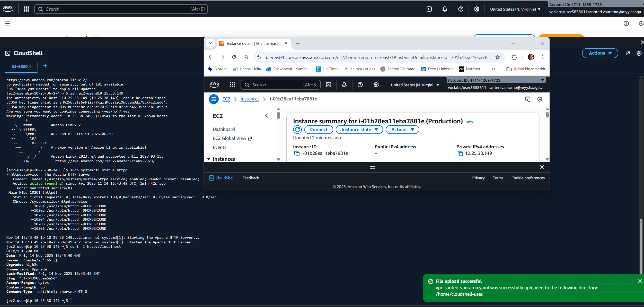Add a new CloudShell terminal tab
The height and width of the screenshot is (307, 644).
(x=45, y=66)
